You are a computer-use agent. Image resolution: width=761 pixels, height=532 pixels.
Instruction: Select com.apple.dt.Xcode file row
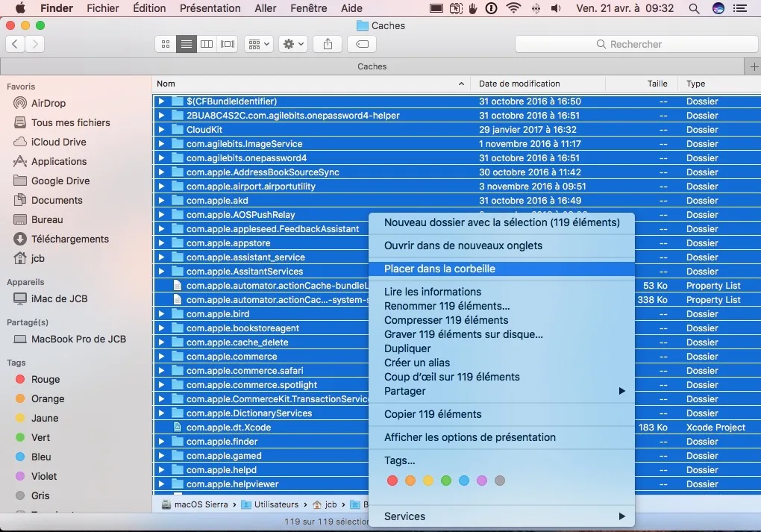click(457, 428)
